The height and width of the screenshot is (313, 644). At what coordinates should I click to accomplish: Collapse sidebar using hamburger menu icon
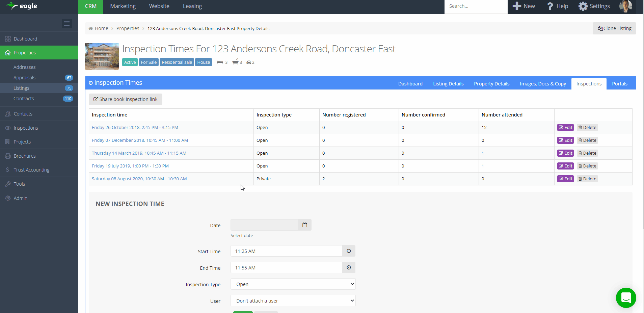tap(67, 23)
